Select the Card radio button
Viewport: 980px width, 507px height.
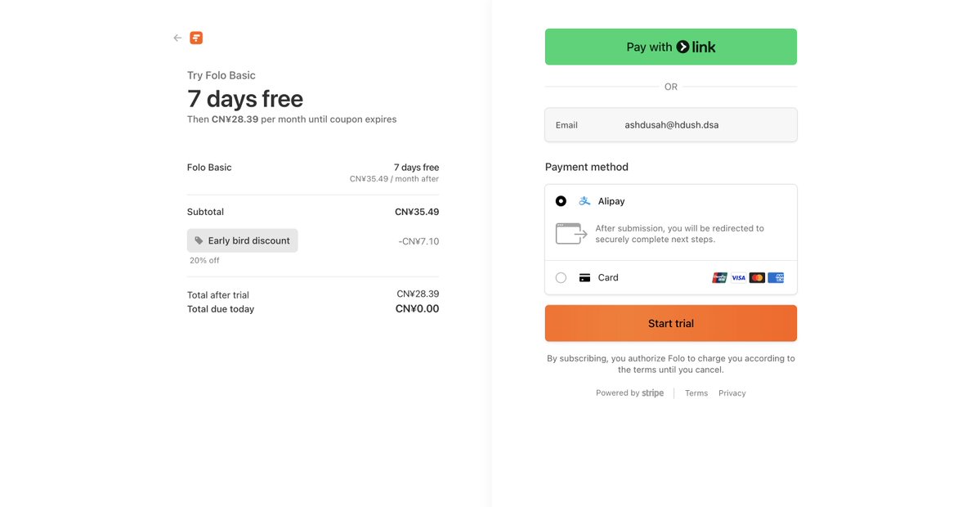(x=561, y=278)
